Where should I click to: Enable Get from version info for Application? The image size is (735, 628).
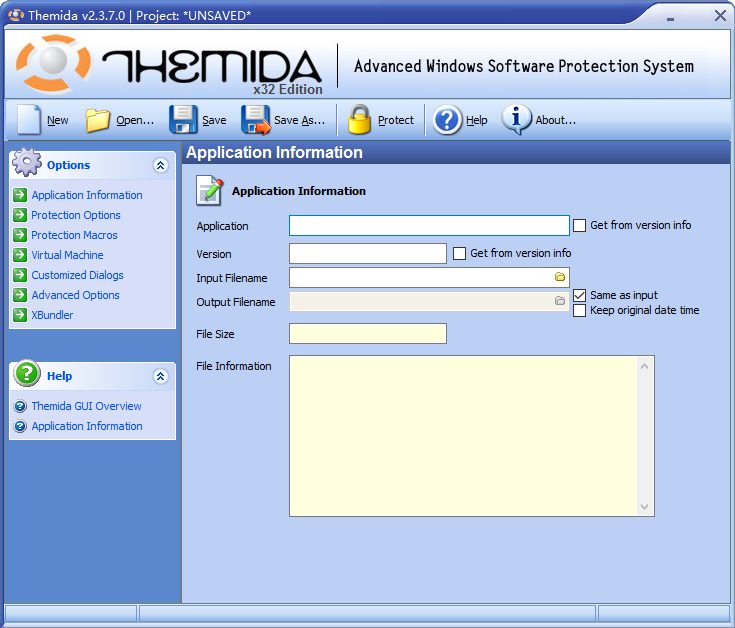pos(579,225)
